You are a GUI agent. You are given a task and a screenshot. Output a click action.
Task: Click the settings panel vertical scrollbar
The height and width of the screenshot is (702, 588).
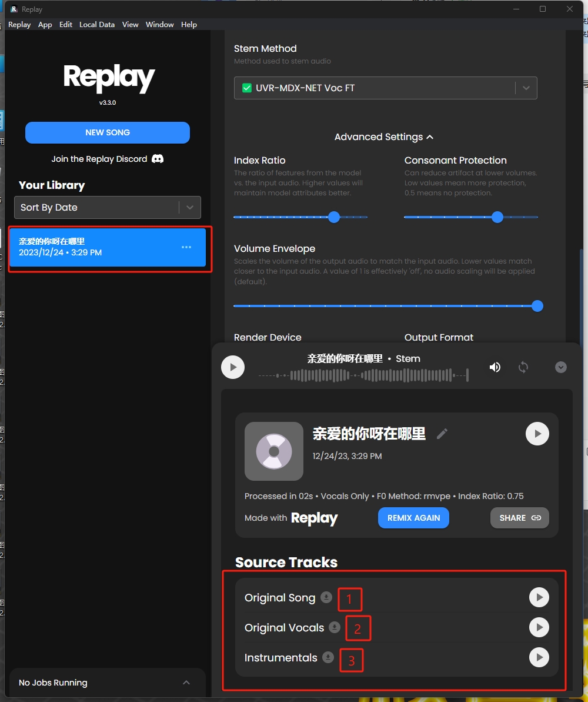tap(582, 295)
